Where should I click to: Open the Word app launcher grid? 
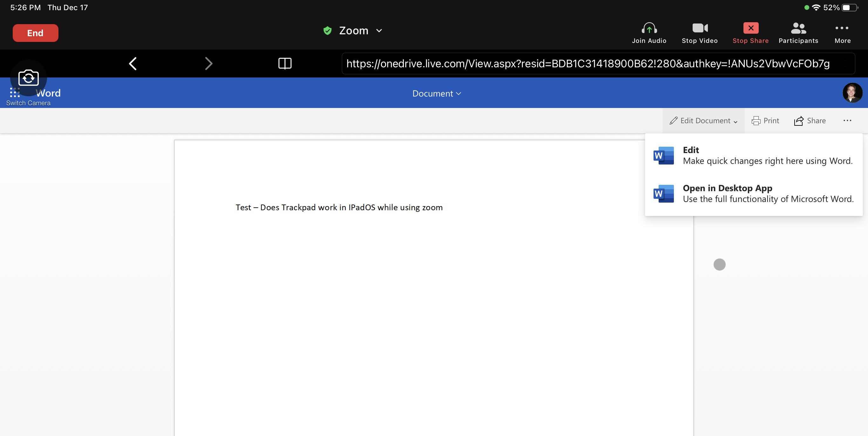[15, 93]
